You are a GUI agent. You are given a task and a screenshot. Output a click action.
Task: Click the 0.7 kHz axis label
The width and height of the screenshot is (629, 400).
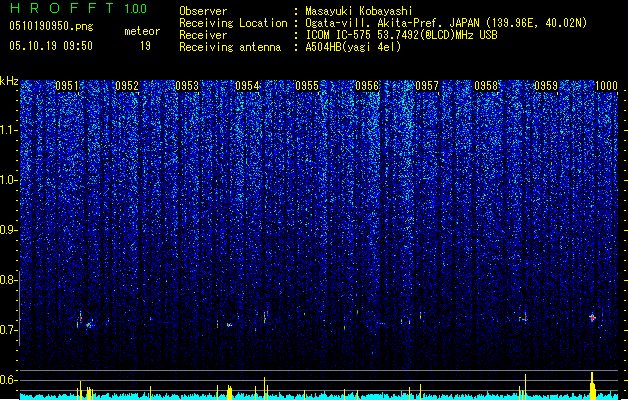8,330
